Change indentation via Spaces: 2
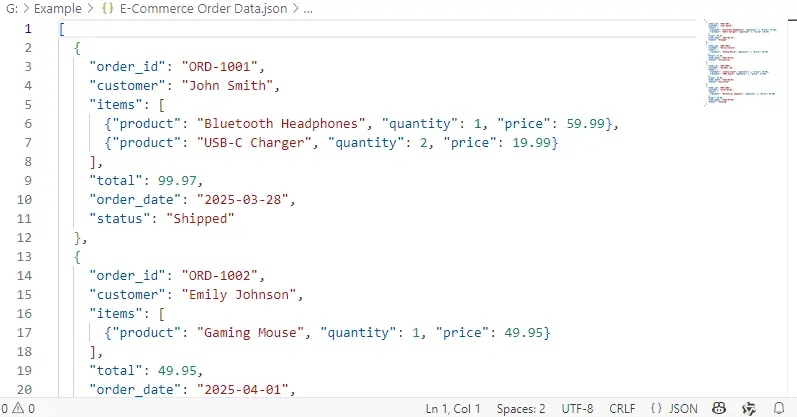 coord(521,409)
